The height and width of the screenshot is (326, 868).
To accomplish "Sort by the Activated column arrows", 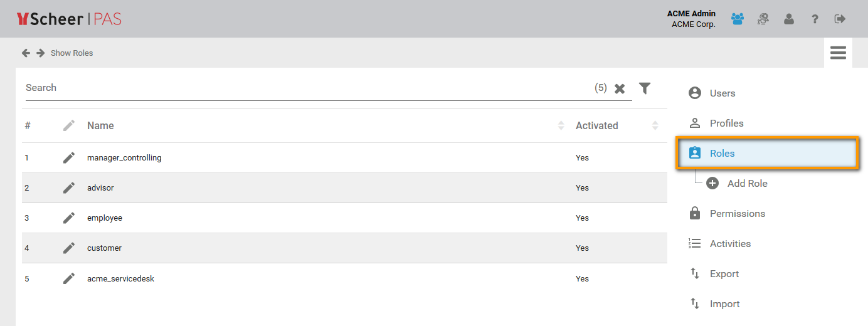I will [655, 125].
